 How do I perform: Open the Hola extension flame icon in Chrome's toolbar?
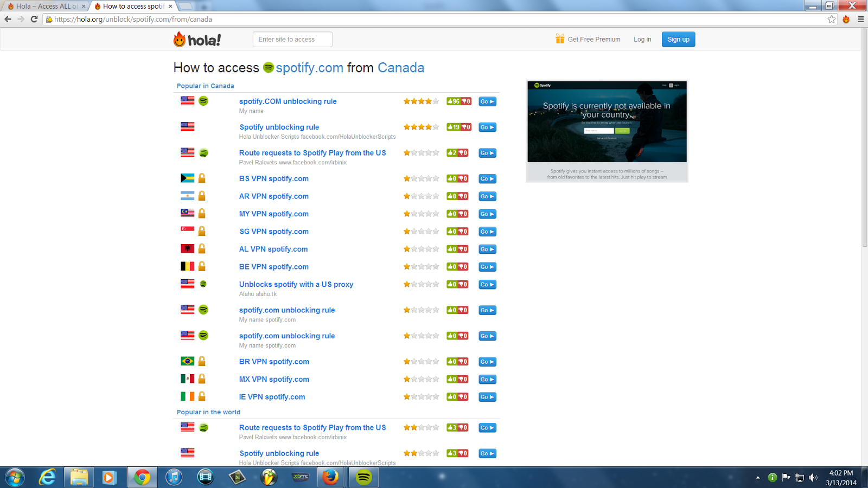click(x=846, y=19)
